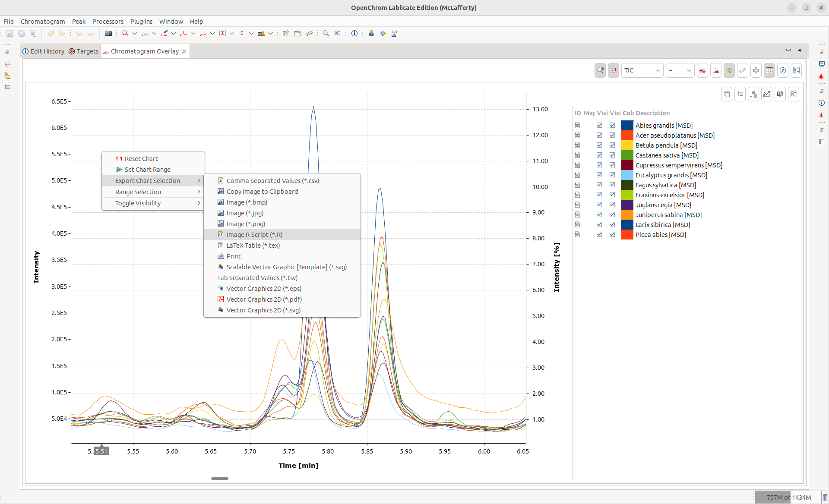Click the help question mark icon
The width and height of the screenshot is (829, 504).
[x=783, y=70]
